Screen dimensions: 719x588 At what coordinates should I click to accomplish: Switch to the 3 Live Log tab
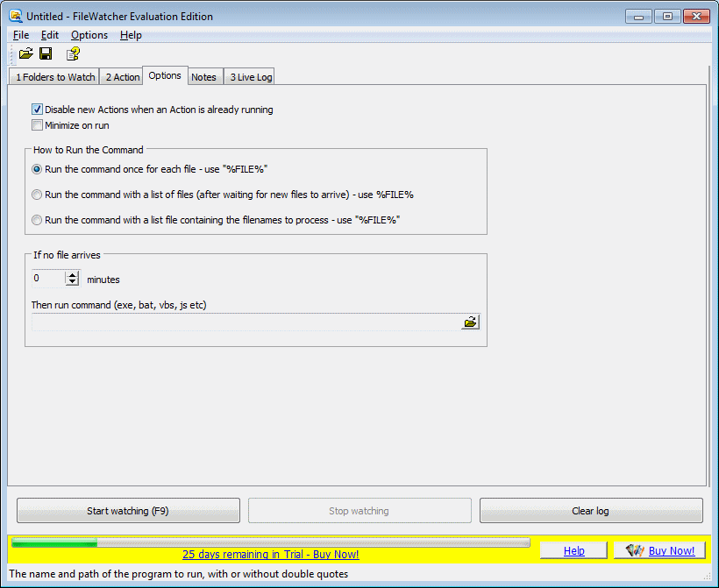[x=251, y=77]
